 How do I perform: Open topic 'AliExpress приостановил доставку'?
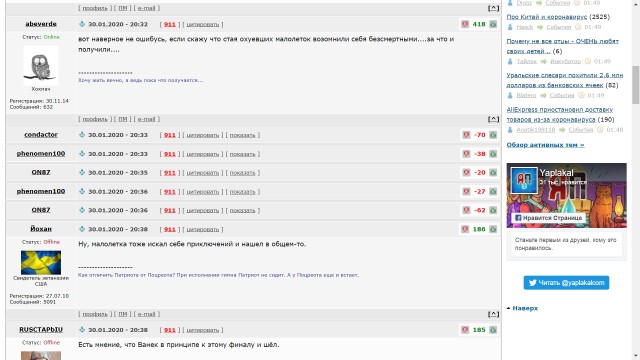560,115
